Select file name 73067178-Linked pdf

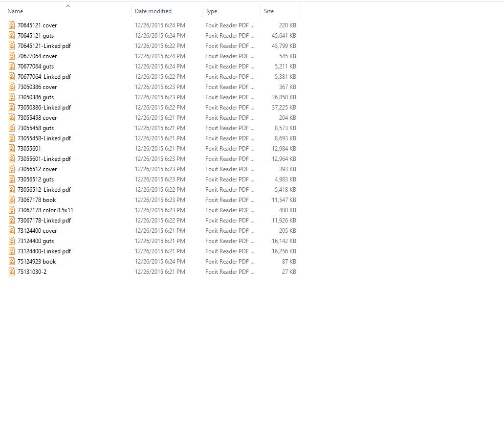pyautogui.click(x=44, y=221)
